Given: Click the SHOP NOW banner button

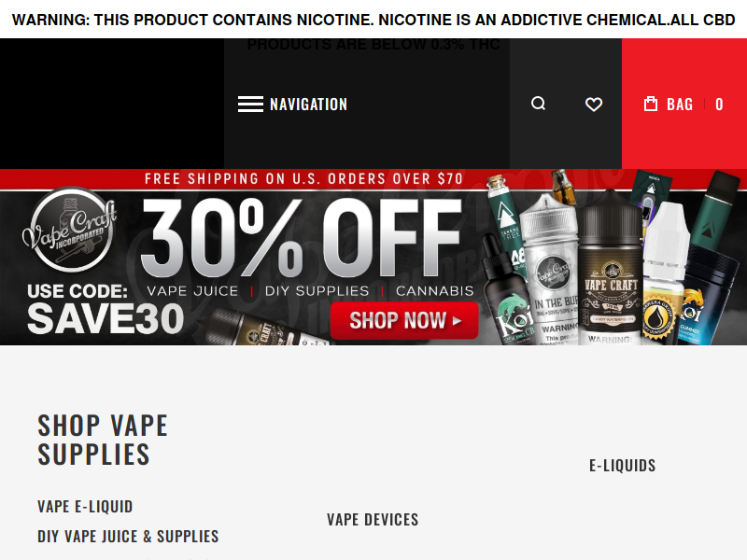Looking at the screenshot, I should (x=404, y=320).
